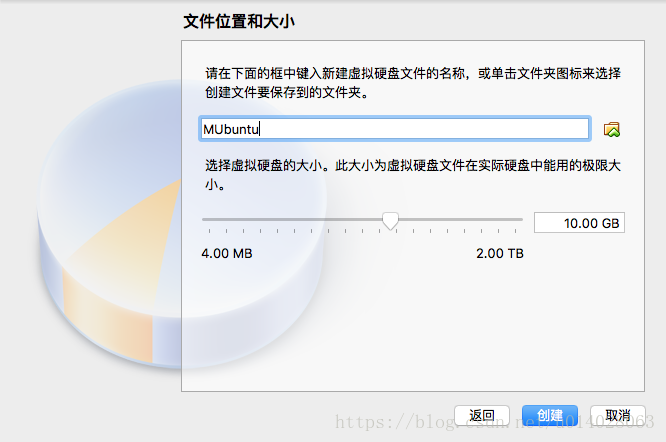This screenshot has height=442, width=666.
Task: Click the 4.00 MB minimum label
Action: pos(227,253)
